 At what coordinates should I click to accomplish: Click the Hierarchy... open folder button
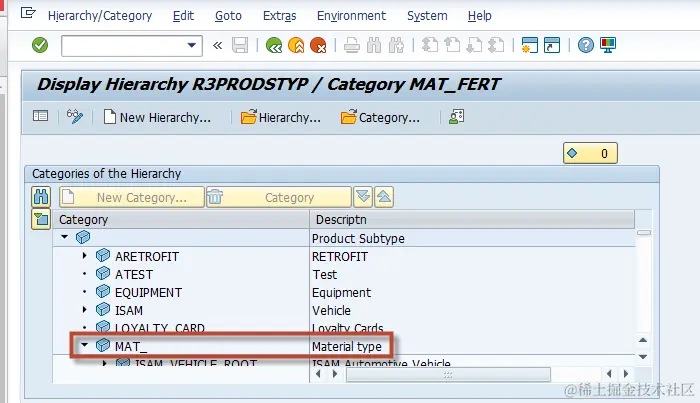point(280,117)
